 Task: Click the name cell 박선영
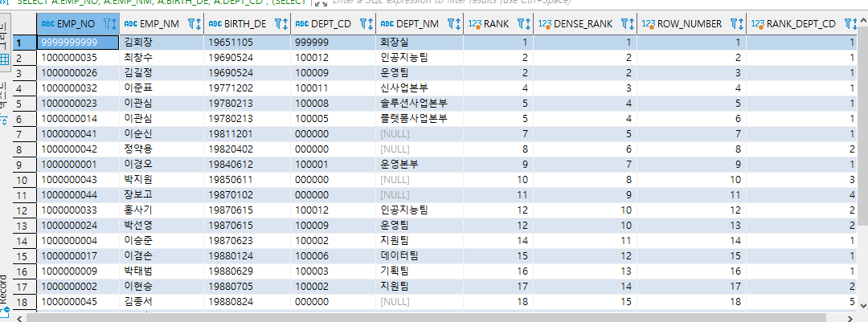click(x=162, y=225)
